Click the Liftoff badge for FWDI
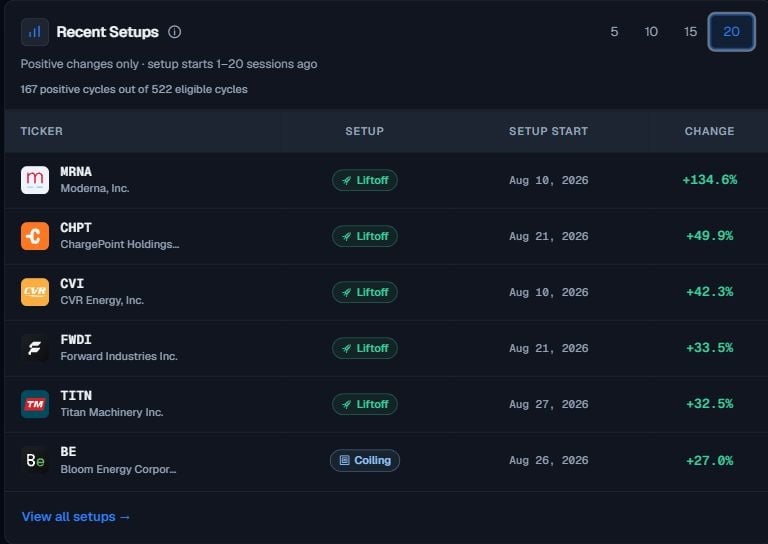The image size is (768, 544). click(x=365, y=348)
